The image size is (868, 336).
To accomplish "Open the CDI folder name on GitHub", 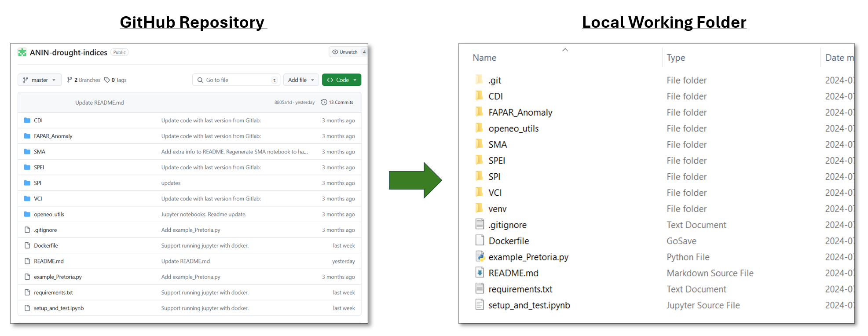I will pyautogui.click(x=38, y=120).
